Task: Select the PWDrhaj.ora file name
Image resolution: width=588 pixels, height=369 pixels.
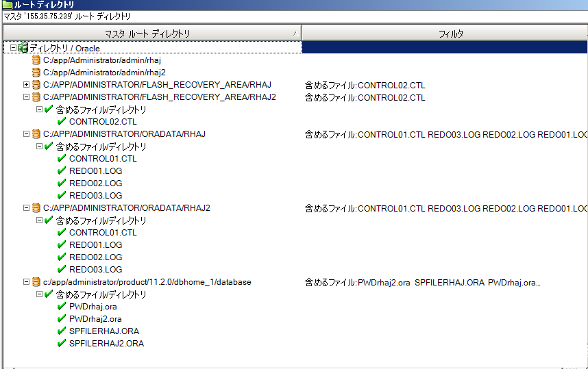Action: click(x=93, y=307)
